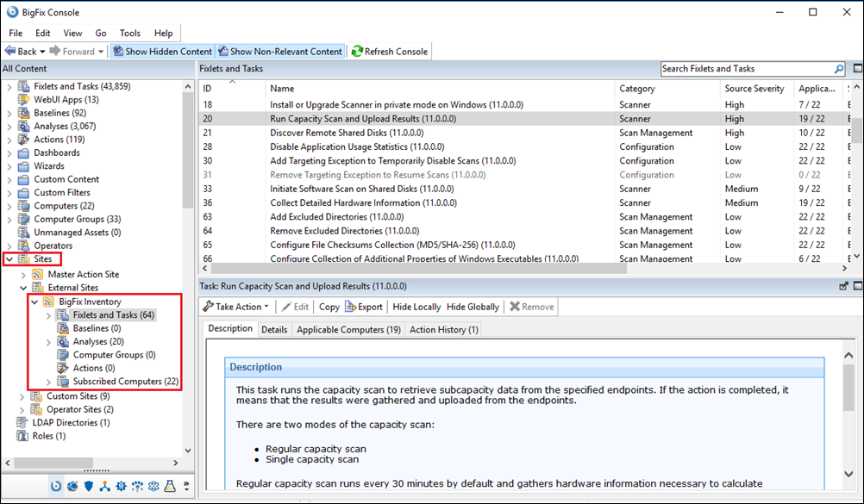
Task: Click the Back arrow icon
Action: (10, 52)
